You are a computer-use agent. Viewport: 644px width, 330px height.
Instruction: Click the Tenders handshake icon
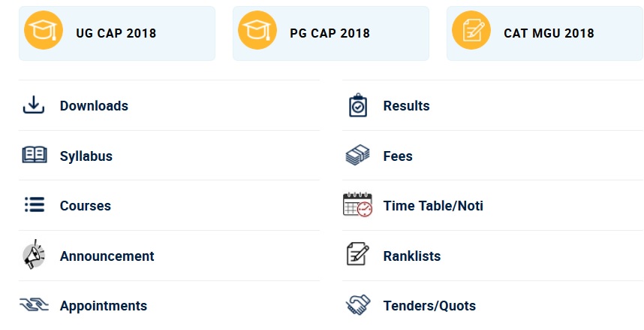pyautogui.click(x=358, y=305)
